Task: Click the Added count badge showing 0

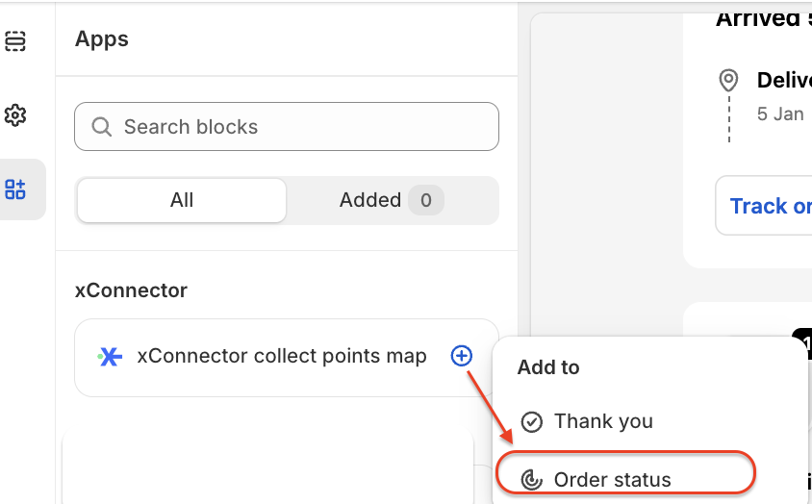Action: click(x=425, y=200)
